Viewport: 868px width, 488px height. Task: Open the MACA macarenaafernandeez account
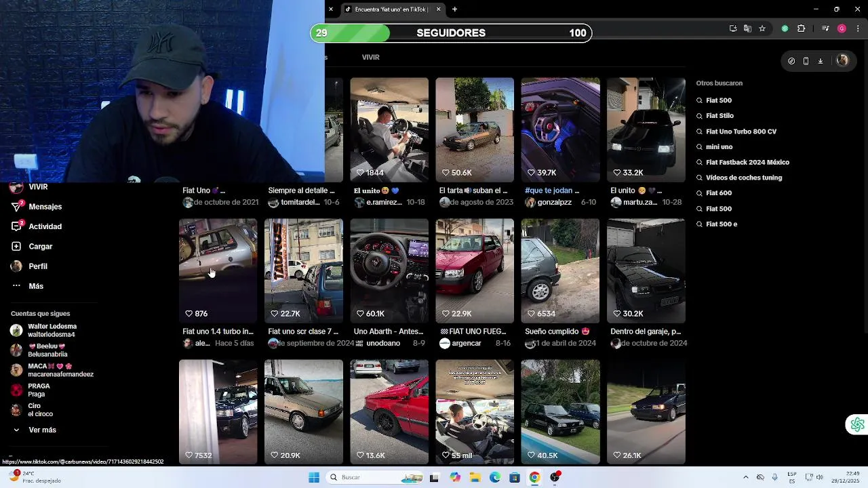52,370
